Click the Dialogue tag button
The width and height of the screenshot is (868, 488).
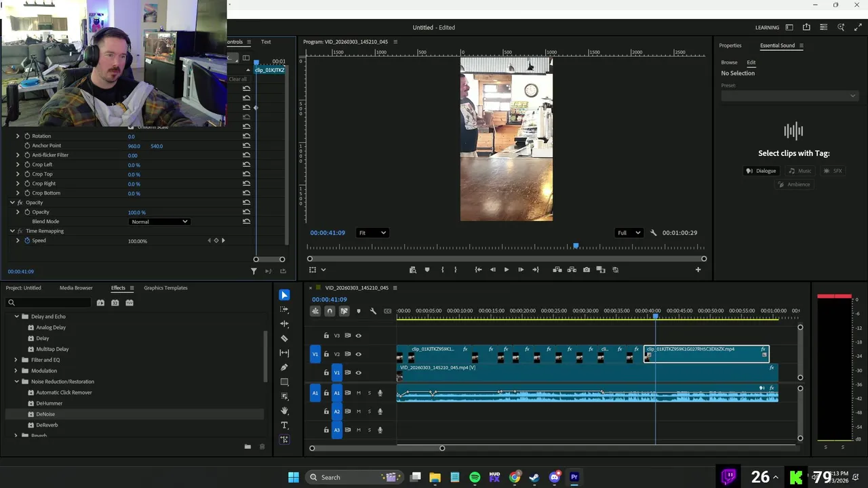tap(761, 171)
